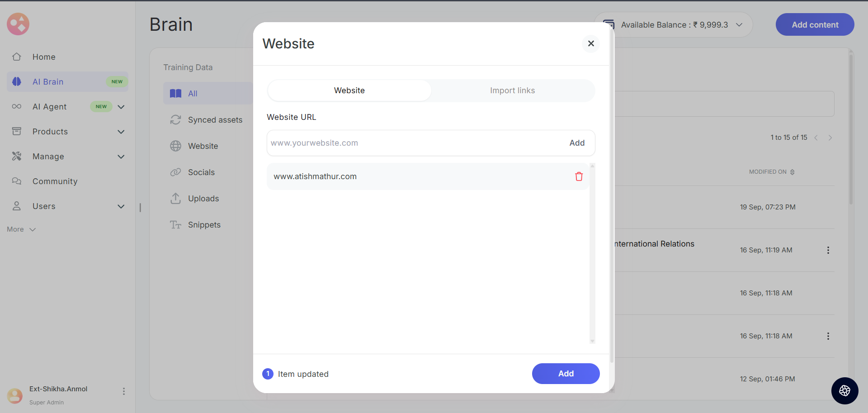Image resolution: width=868 pixels, height=413 pixels.
Task: Click the Synced assets sync icon
Action: point(175,120)
